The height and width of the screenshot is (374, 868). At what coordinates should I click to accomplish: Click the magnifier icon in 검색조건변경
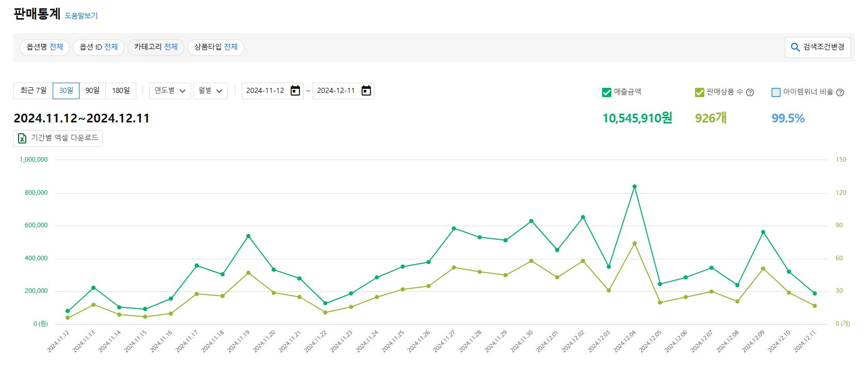click(x=795, y=48)
